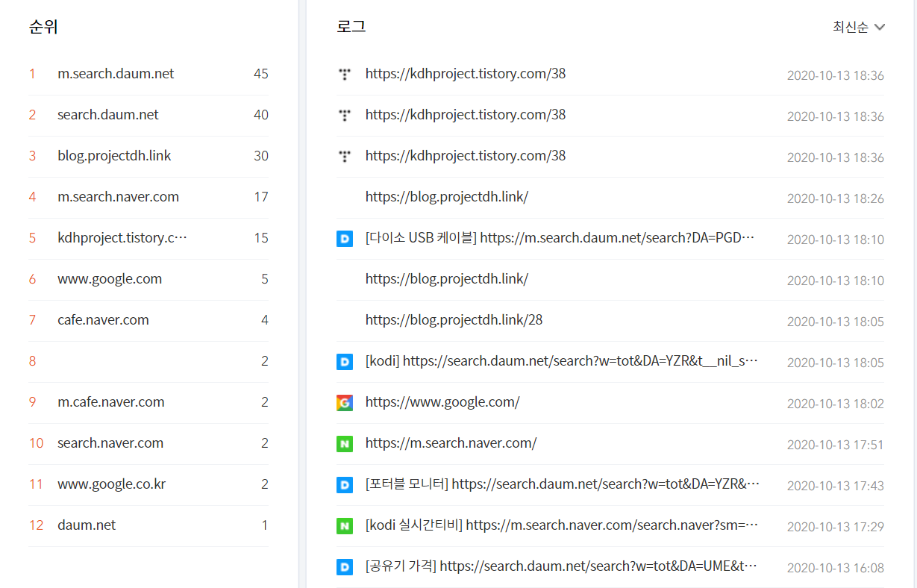The width and height of the screenshot is (917, 588).
Task: Select www.google.co.kr at rank 11
Action: (x=111, y=484)
